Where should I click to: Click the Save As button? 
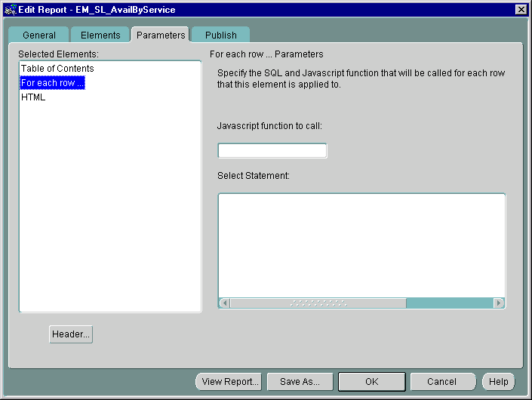point(300,382)
